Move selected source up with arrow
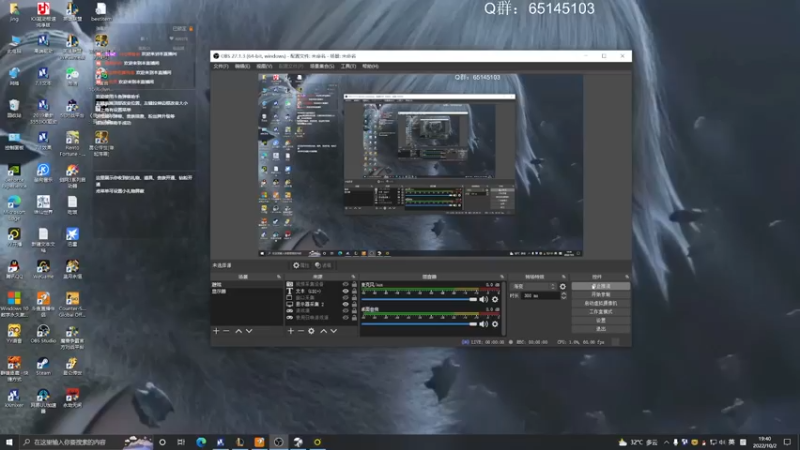The height and width of the screenshot is (450, 800). click(323, 331)
